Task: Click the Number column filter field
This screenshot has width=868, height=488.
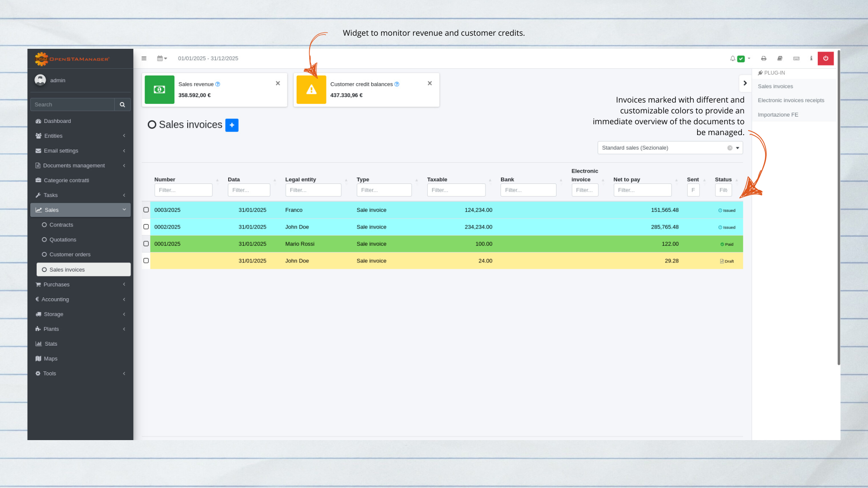Action: [x=183, y=190]
